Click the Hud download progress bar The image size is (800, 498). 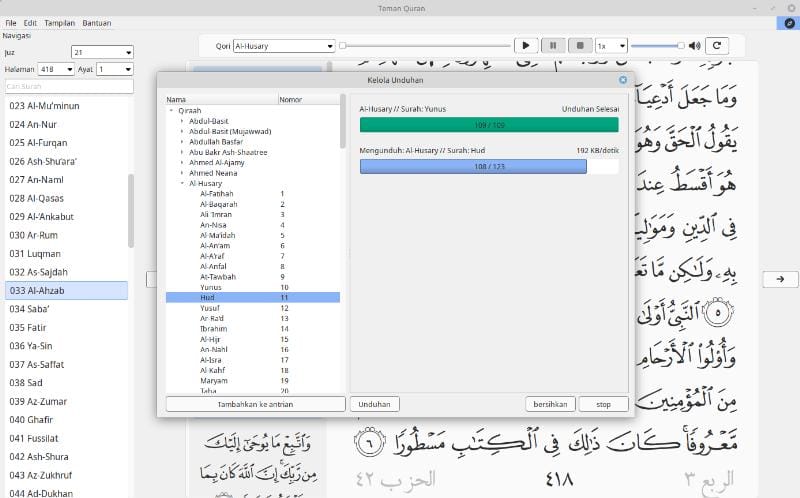coord(489,166)
